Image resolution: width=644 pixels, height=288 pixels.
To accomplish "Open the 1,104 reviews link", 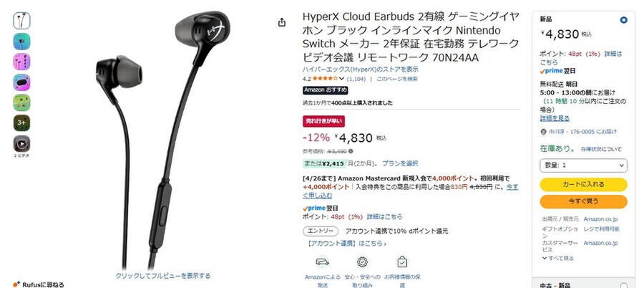I will (x=356, y=79).
